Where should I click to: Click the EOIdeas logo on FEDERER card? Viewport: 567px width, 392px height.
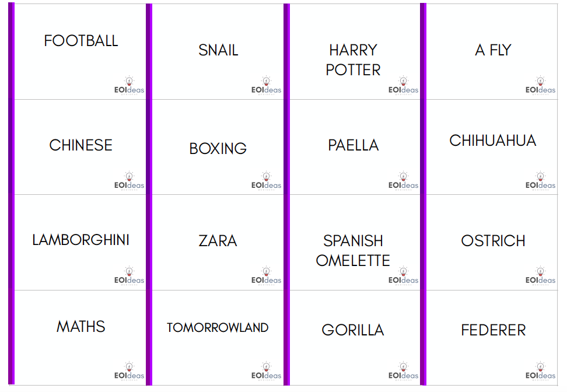tap(540, 371)
